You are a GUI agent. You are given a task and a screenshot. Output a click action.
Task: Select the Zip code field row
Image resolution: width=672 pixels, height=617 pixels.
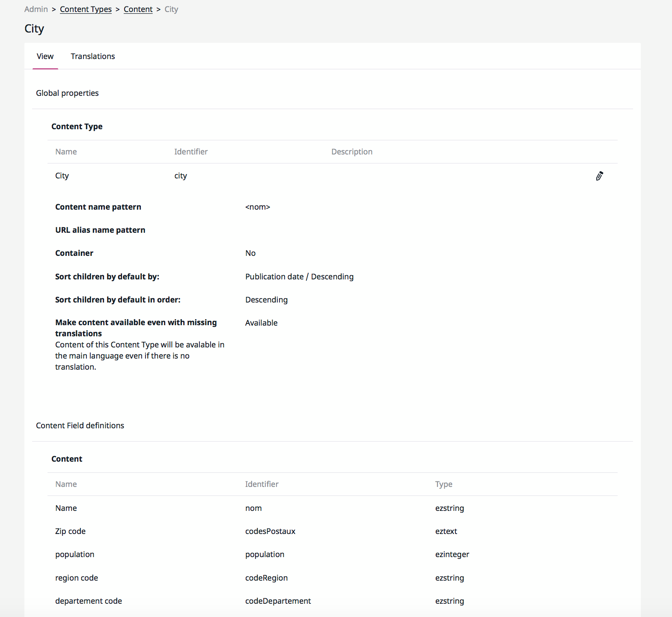pyautogui.click(x=70, y=531)
